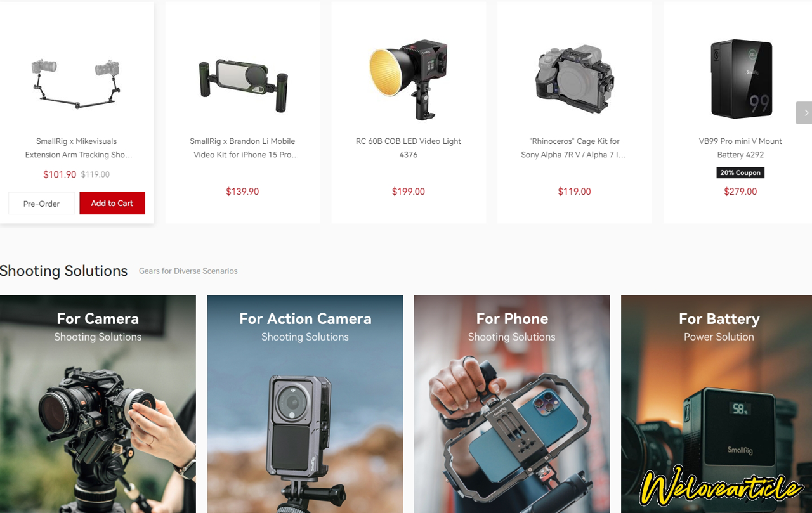This screenshot has width=812, height=513.
Task: Open VB99 Pro mini V Mount Battery link
Action: 740,148
